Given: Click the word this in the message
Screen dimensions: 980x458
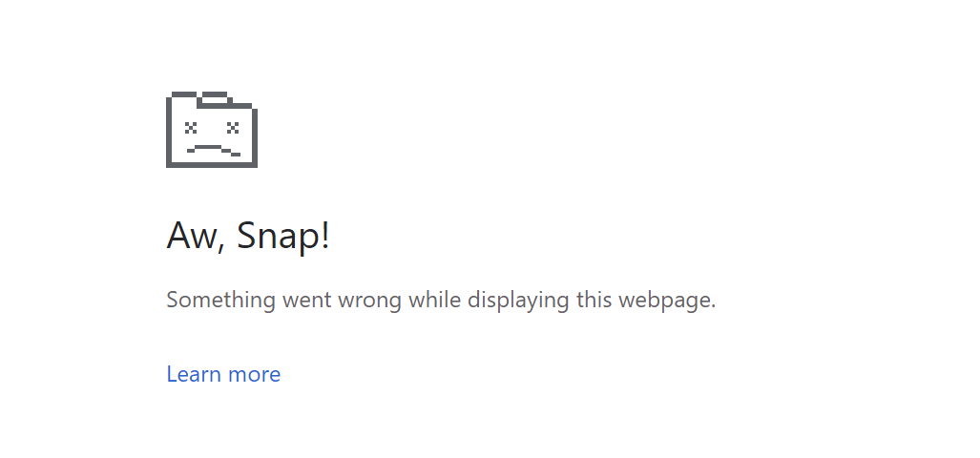Looking at the screenshot, I should click(594, 300).
